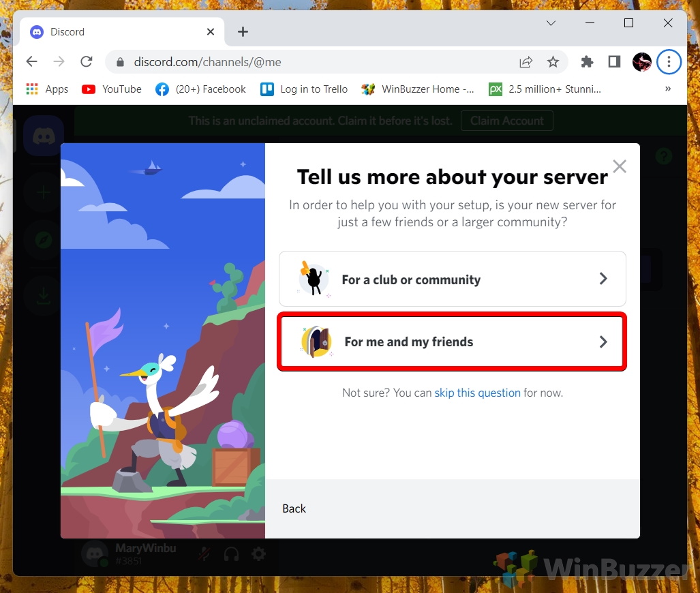Minimize the browser window
Viewport: 700px width, 593px height.
click(590, 22)
